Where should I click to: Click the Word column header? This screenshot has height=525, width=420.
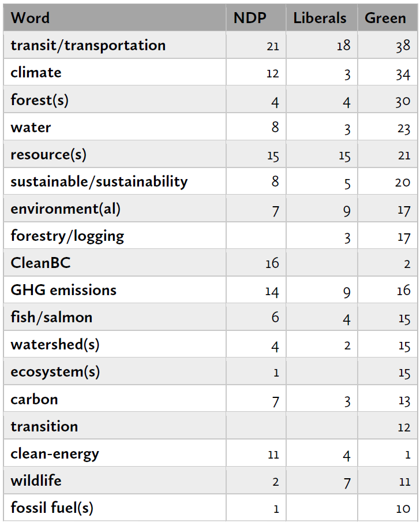point(31,18)
